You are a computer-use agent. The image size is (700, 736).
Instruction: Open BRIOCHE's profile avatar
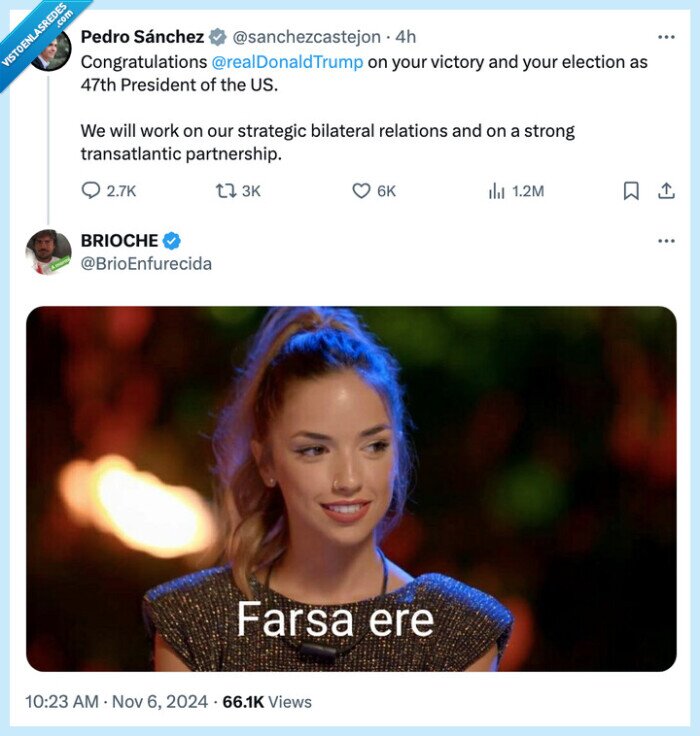tap(49, 252)
